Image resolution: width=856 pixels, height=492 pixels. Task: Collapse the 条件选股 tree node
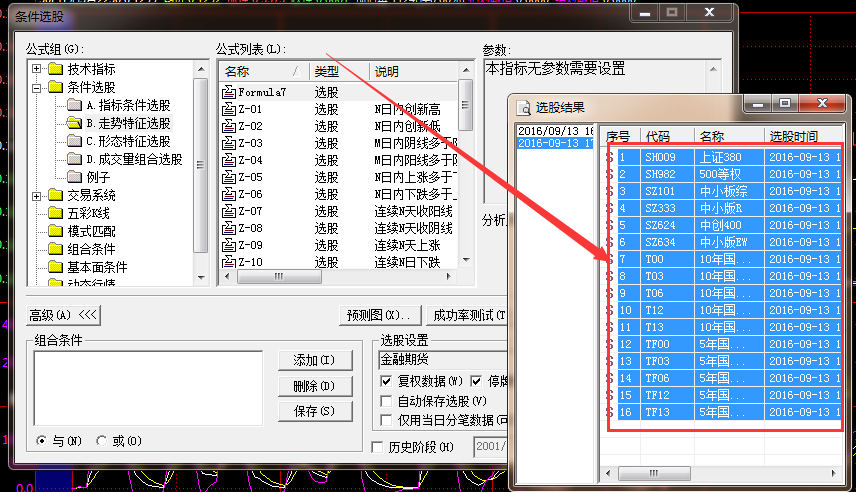pyautogui.click(x=38, y=87)
